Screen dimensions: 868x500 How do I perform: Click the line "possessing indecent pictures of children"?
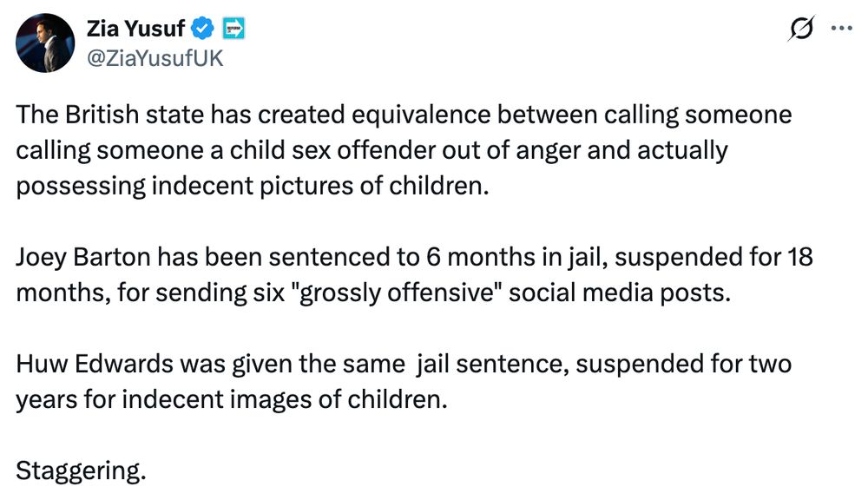252,185
